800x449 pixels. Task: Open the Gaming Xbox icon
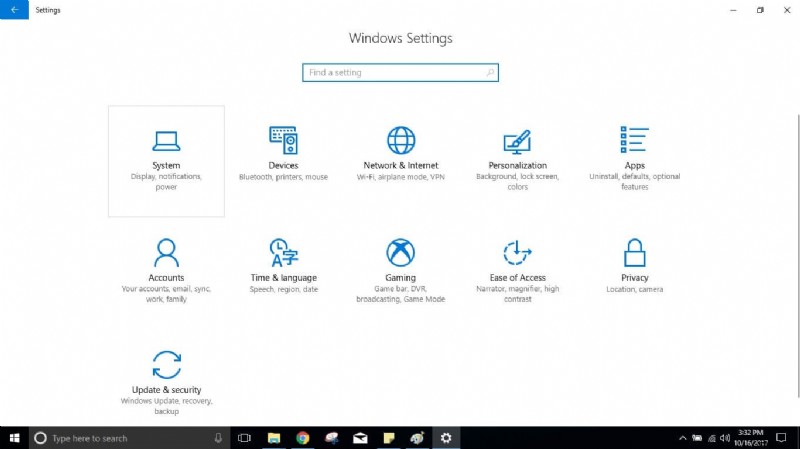click(x=401, y=253)
